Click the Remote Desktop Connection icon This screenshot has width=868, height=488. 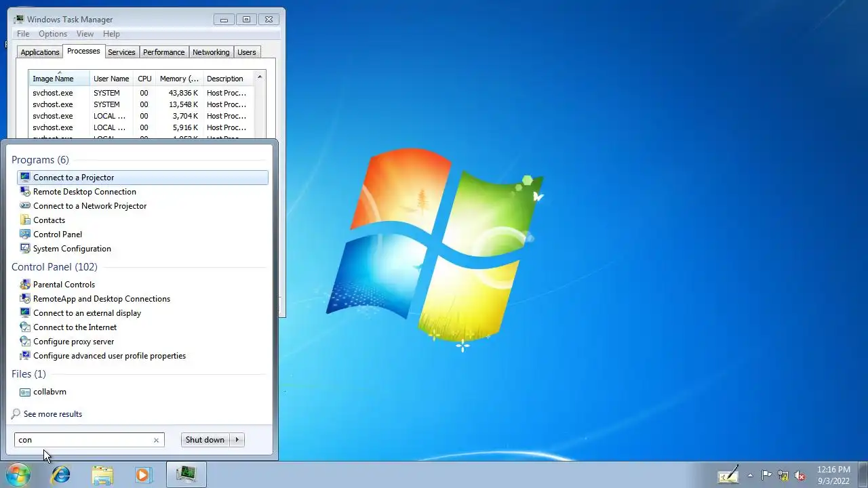(x=25, y=191)
